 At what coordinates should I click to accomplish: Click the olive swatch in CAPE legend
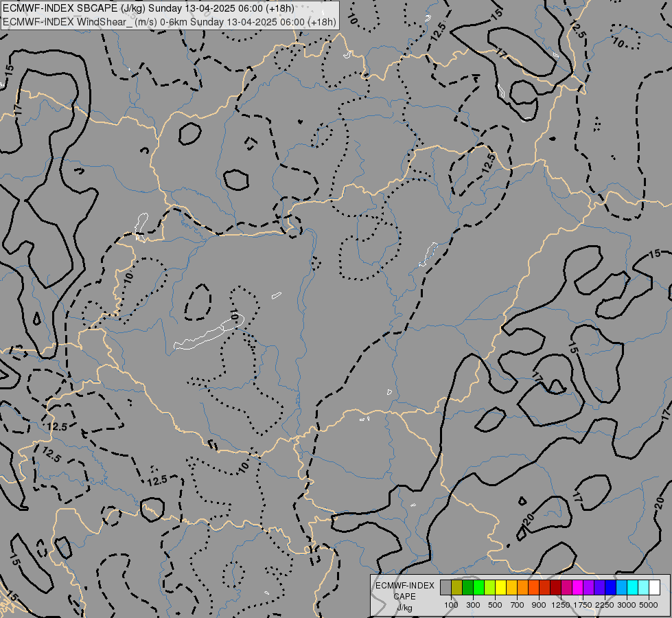[x=457, y=587]
